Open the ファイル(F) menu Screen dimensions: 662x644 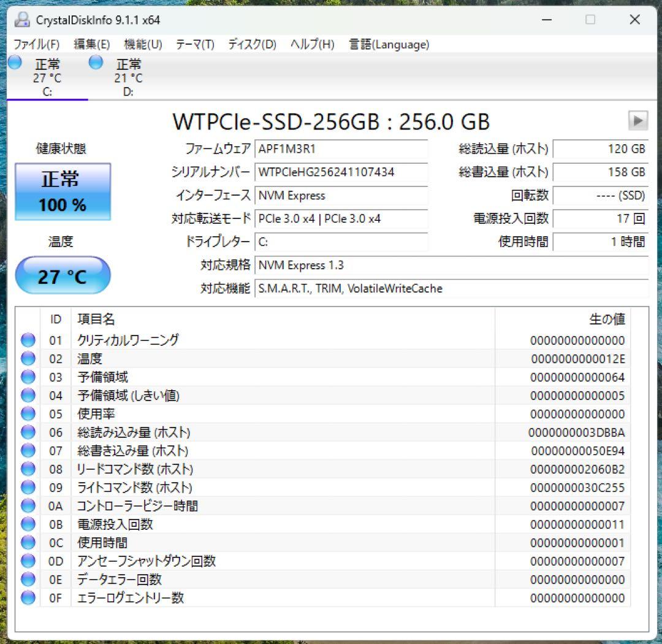tap(37, 44)
